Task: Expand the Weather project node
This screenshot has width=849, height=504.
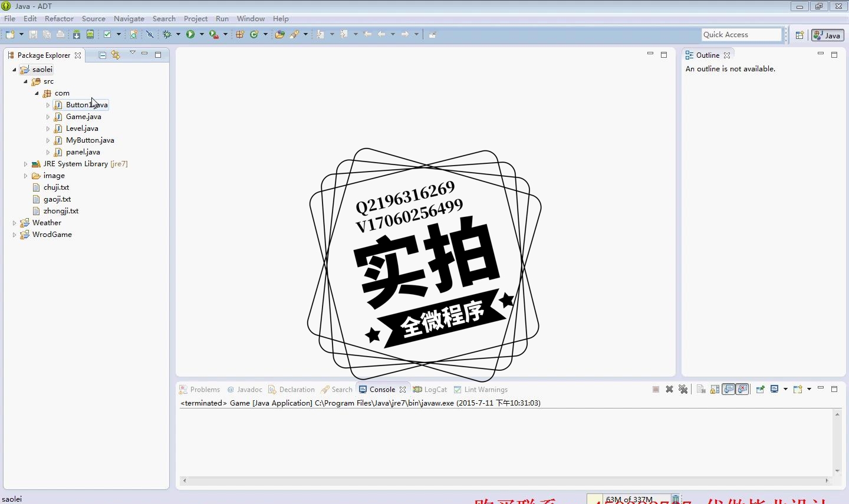Action: [15, 223]
